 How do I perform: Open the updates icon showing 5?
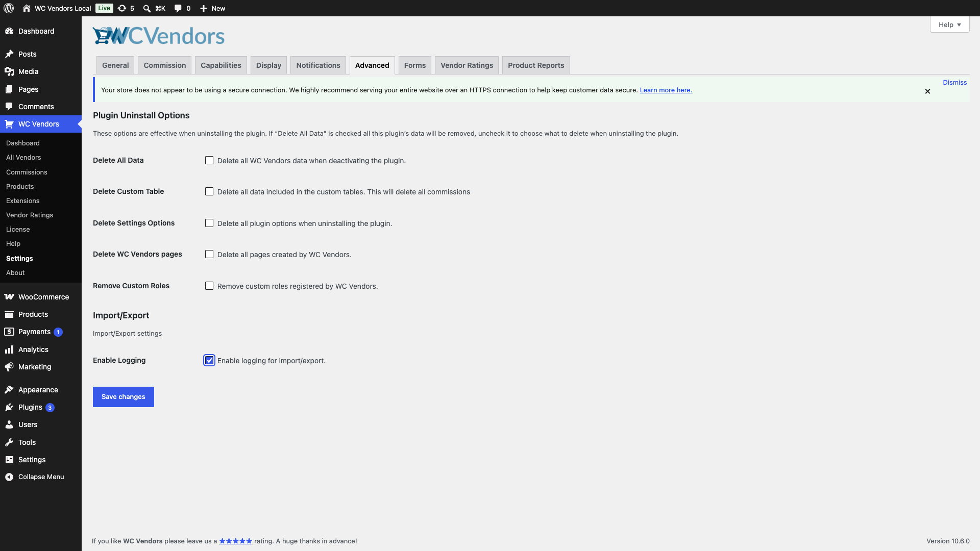122,8
